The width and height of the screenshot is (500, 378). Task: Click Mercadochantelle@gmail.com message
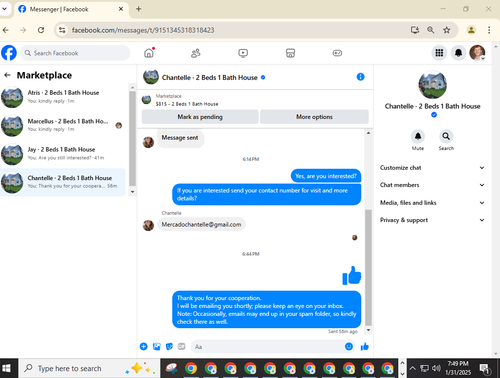201,224
